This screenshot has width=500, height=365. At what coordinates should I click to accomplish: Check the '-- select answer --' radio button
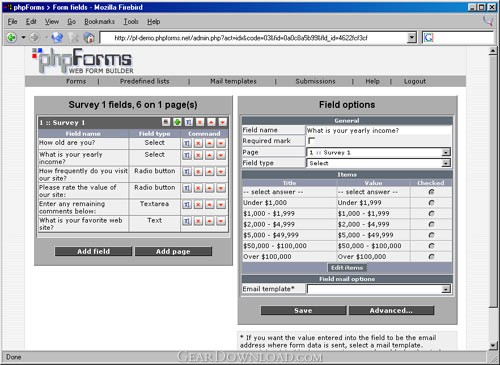(431, 192)
